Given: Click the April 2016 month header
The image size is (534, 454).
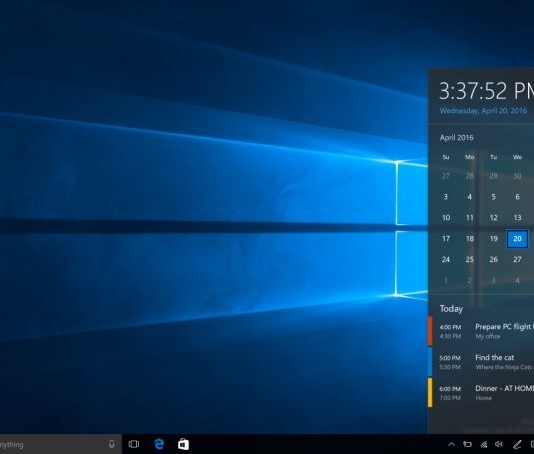Looking at the screenshot, I should [x=456, y=138].
